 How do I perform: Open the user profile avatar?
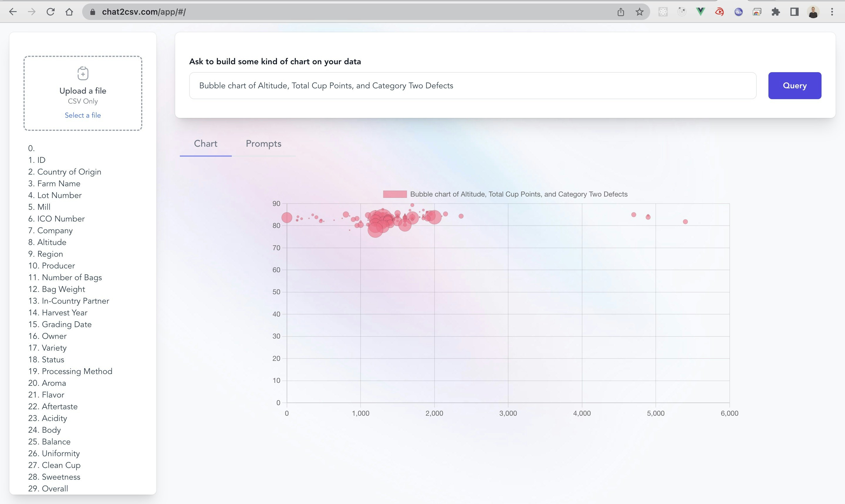[813, 12]
